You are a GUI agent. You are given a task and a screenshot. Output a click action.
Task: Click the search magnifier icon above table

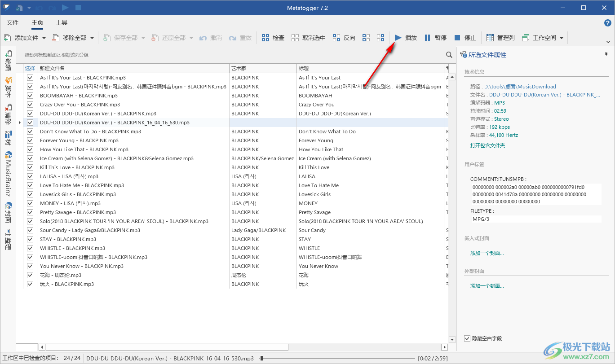click(x=449, y=55)
